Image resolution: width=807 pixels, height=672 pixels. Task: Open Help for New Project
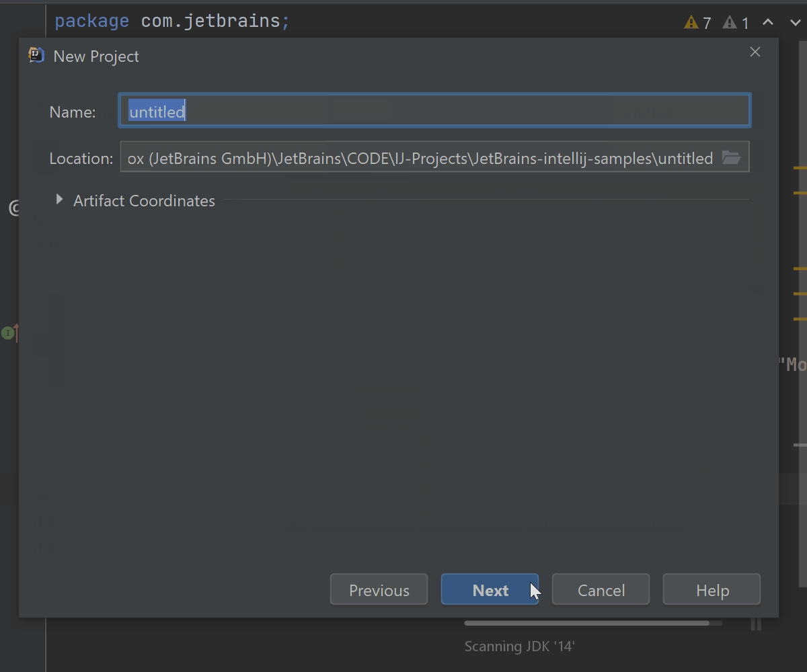(712, 589)
